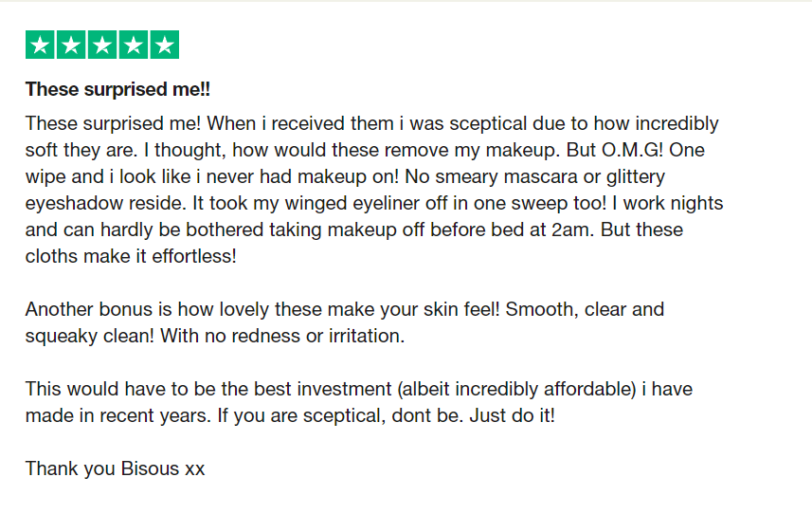This screenshot has height=514, width=812.
Task: Click the bold review title "These surprised me!!"
Action: coord(117,90)
